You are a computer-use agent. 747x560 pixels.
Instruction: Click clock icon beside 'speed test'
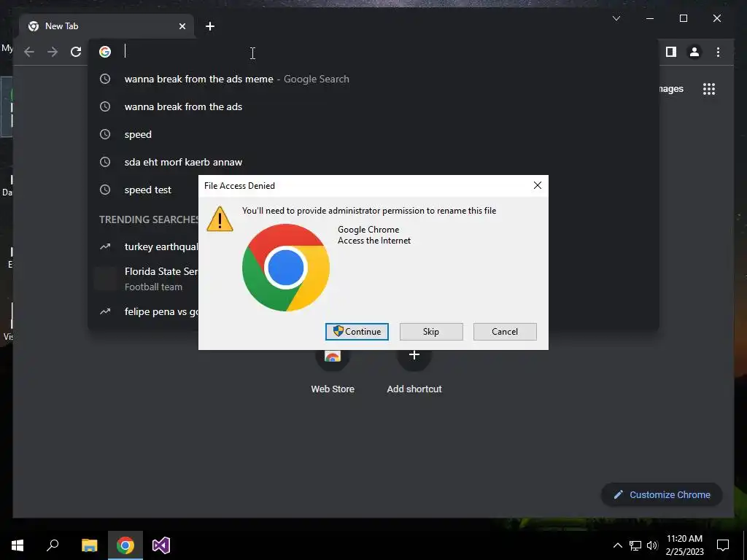[105, 190]
